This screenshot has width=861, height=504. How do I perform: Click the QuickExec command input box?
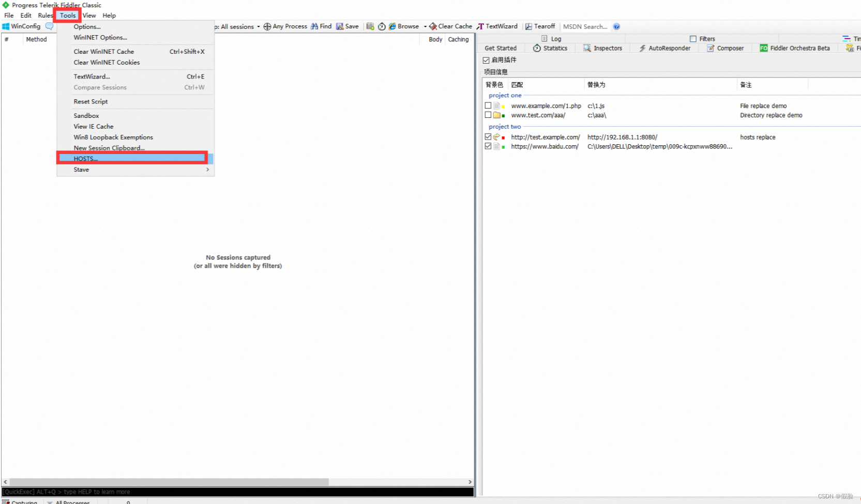click(237, 492)
